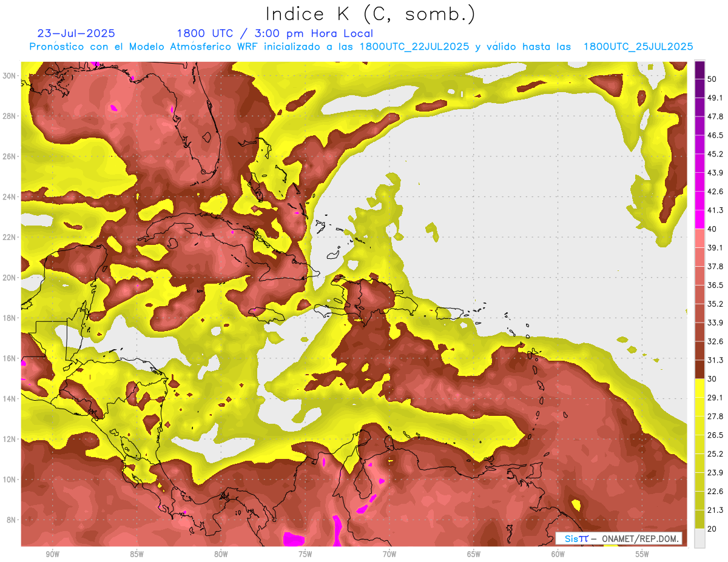This screenshot has height=562, width=728.
Task: Click the colorbar value 22.6
Action: [715, 491]
